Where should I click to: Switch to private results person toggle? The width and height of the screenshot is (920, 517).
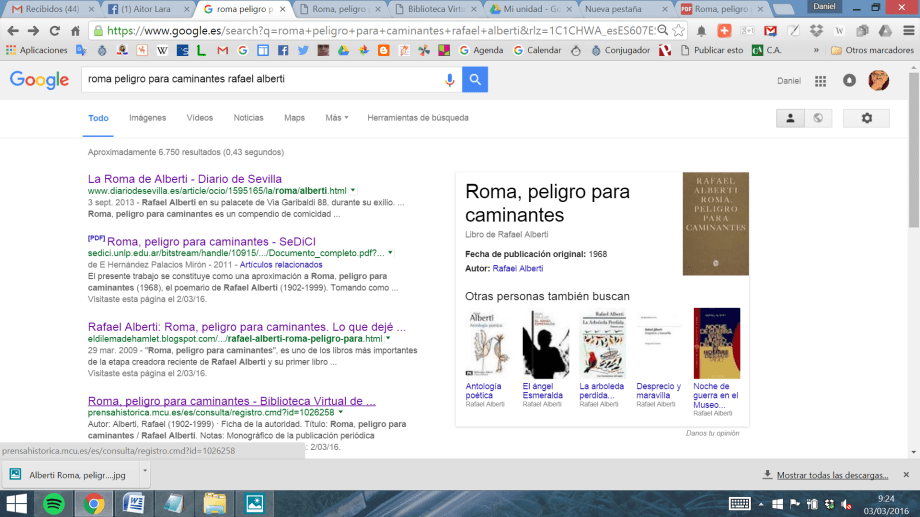[x=790, y=118]
